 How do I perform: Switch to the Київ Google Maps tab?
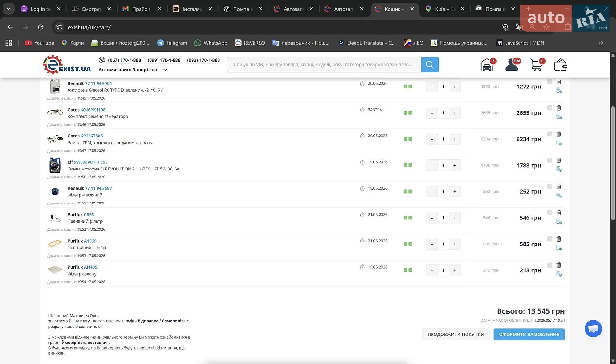444,9
